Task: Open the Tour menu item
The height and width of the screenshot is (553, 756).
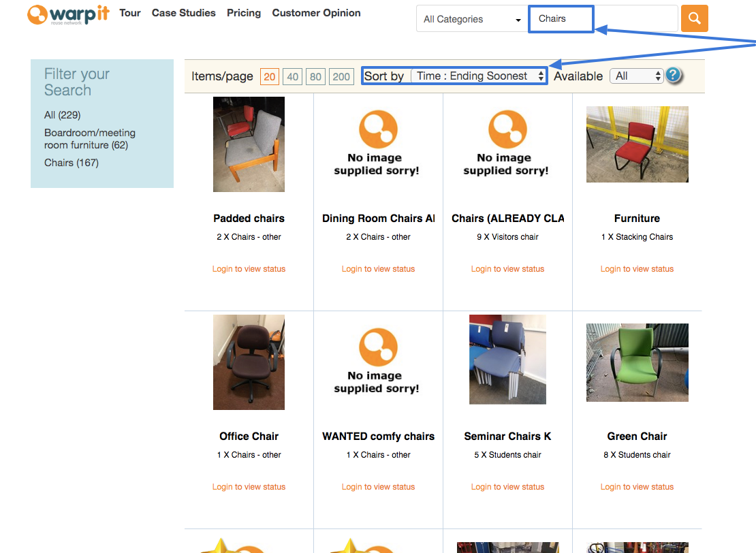Action: [130, 13]
